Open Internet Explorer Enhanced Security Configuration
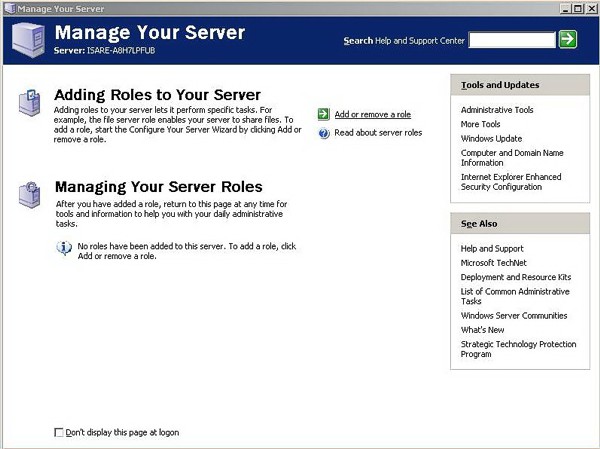 click(x=511, y=182)
